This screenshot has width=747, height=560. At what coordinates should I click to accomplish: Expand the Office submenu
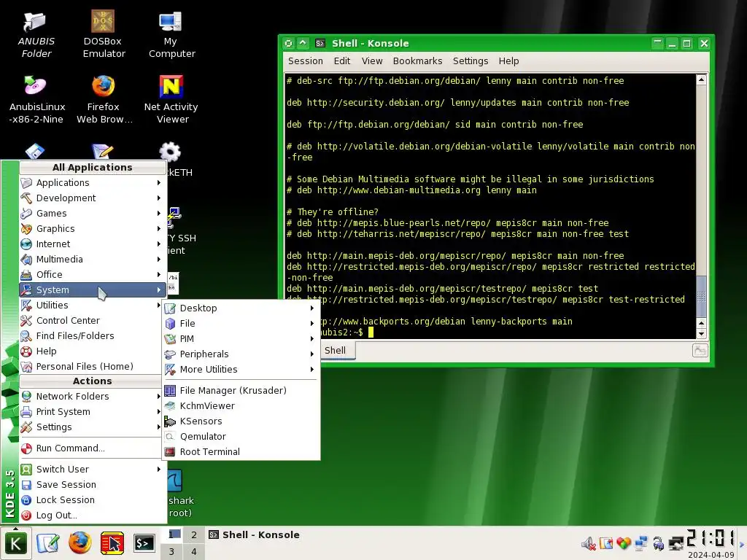(x=92, y=274)
